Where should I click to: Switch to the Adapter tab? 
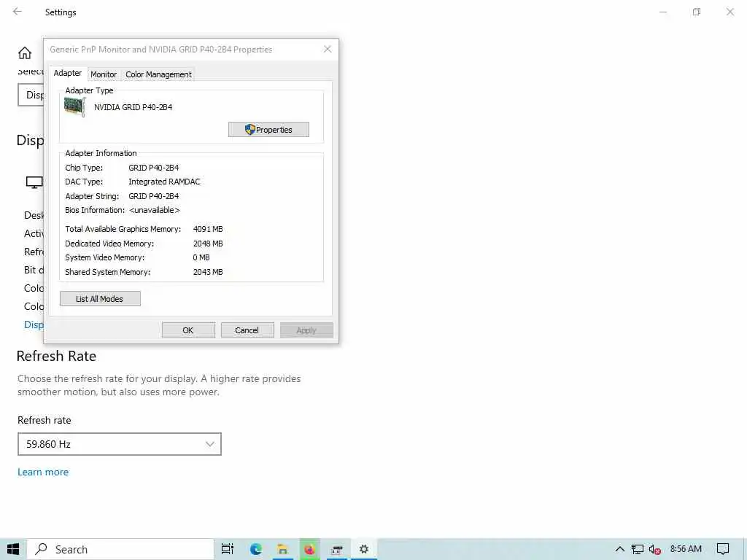click(x=68, y=74)
